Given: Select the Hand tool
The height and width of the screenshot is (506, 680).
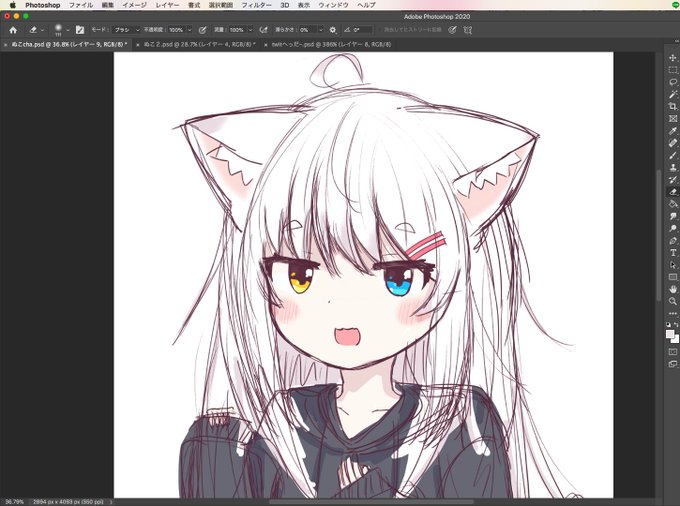Looking at the screenshot, I should 673,289.
